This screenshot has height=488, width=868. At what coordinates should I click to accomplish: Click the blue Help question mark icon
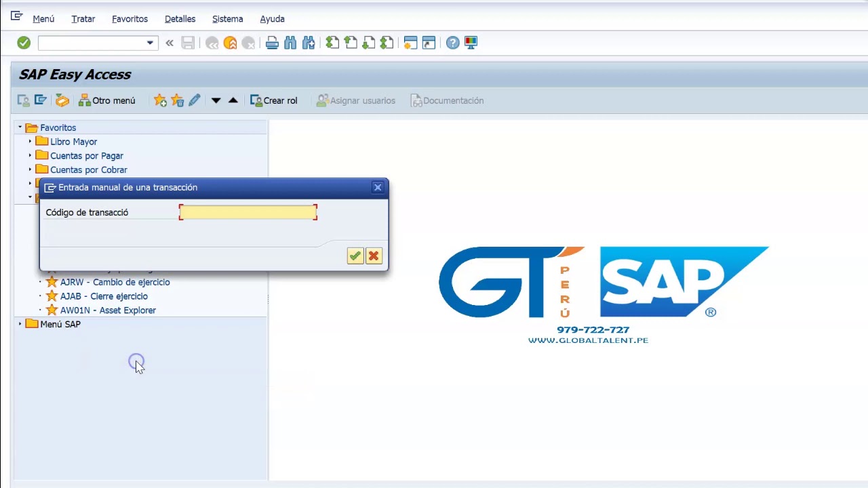tap(452, 43)
